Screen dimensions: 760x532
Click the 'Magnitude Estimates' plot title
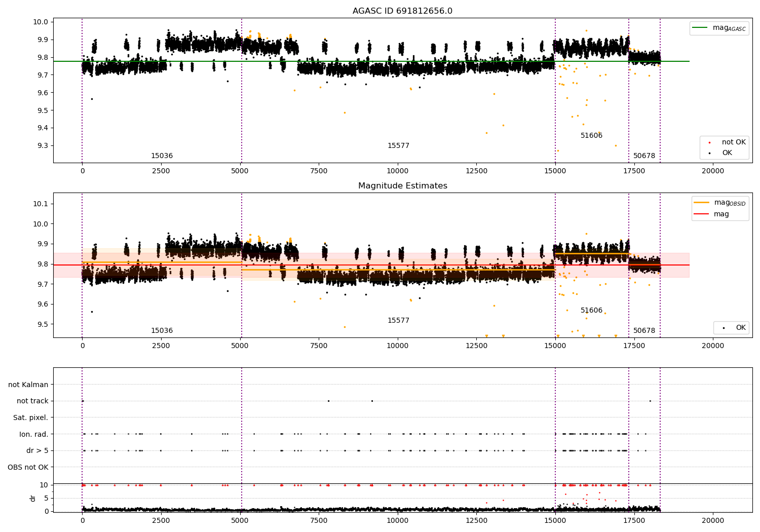click(402, 186)
